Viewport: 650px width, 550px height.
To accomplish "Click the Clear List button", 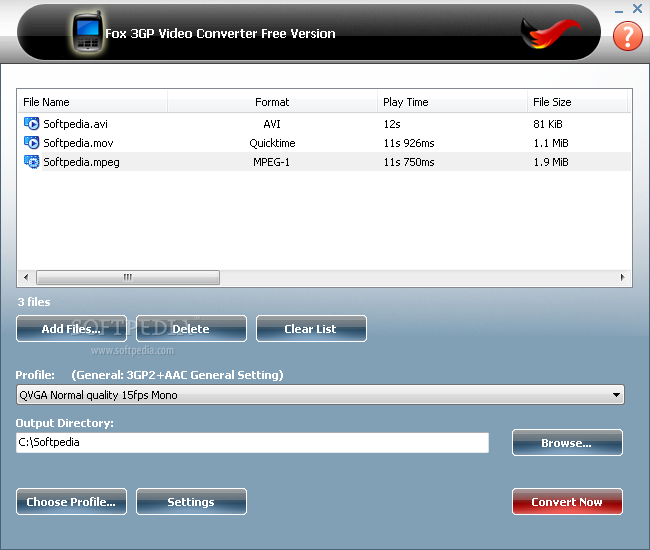I will [311, 329].
